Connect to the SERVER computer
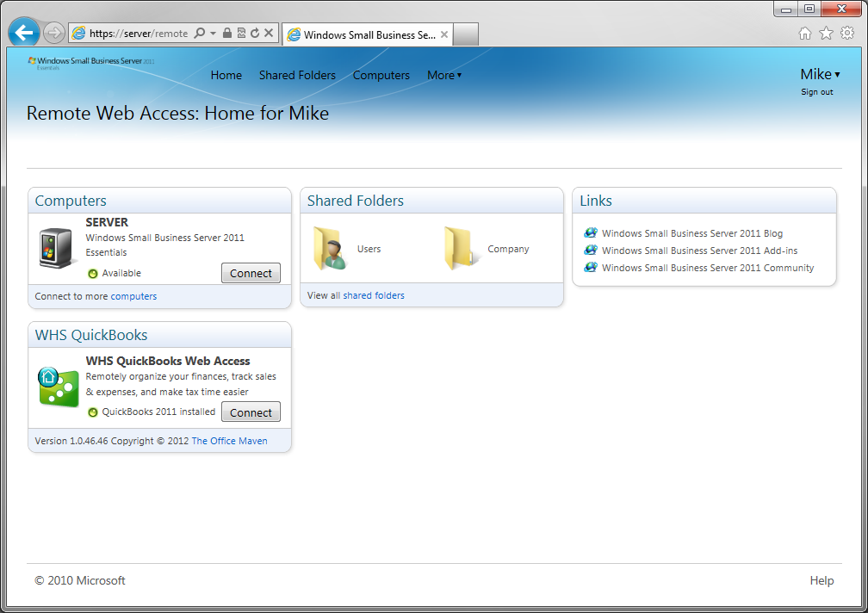Screen dimensions: 868x613 click(x=251, y=273)
